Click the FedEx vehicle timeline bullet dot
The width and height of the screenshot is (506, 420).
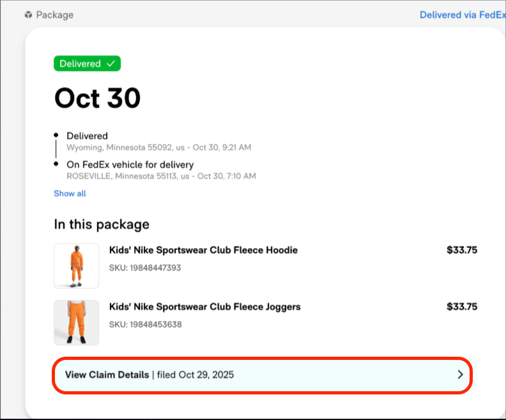[x=56, y=164]
